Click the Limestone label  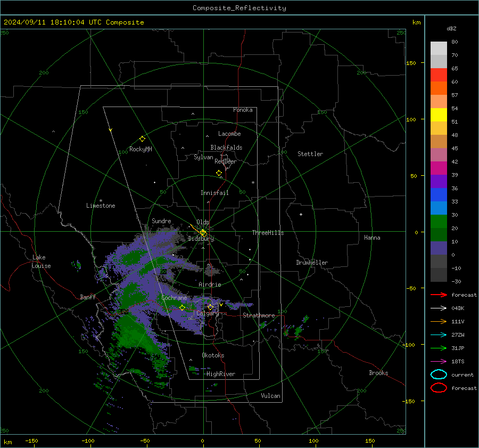coord(101,206)
